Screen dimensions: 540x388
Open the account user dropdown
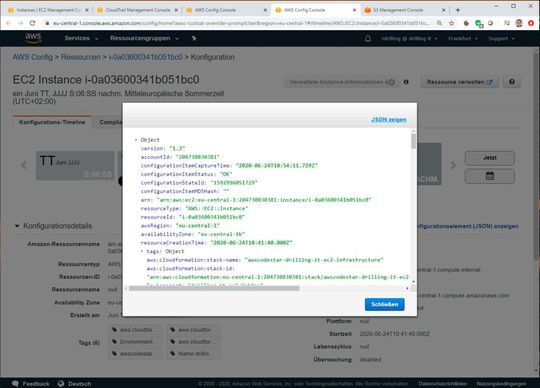(x=409, y=39)
